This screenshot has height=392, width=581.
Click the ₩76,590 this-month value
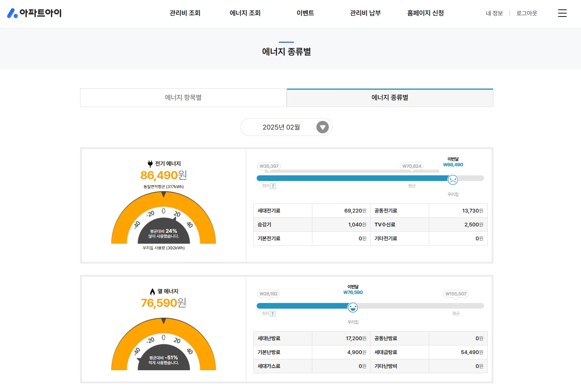(x=353, y=292)
